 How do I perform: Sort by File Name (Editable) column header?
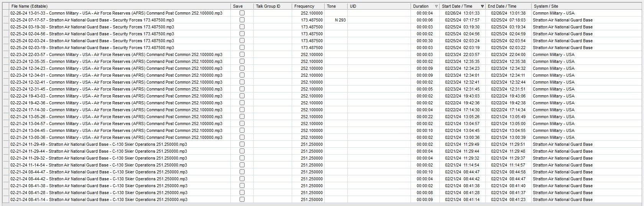pyautogui.click(x=120, y=6)
